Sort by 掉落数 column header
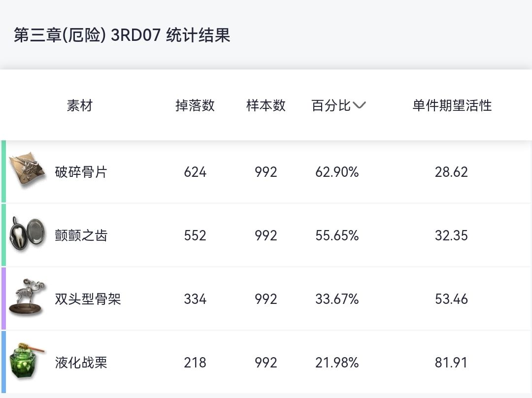Viewport: 532px width, 398px height. 195,105
